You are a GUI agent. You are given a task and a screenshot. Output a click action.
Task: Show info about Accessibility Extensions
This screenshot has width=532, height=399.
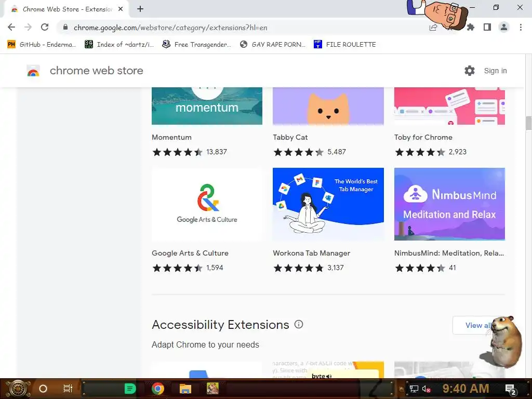point(299,324)
